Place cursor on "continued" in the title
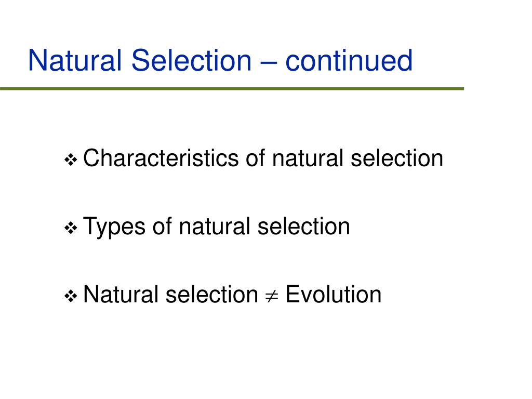 coord(349,60)
